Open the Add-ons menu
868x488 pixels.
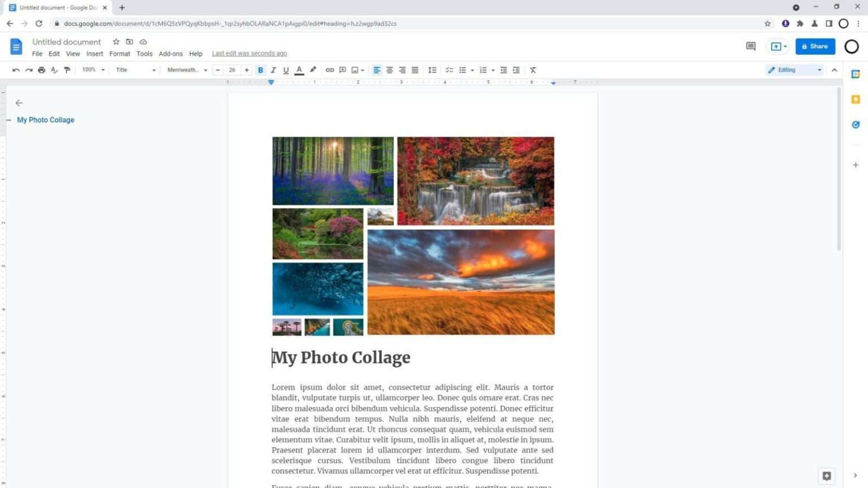(171, 53)
